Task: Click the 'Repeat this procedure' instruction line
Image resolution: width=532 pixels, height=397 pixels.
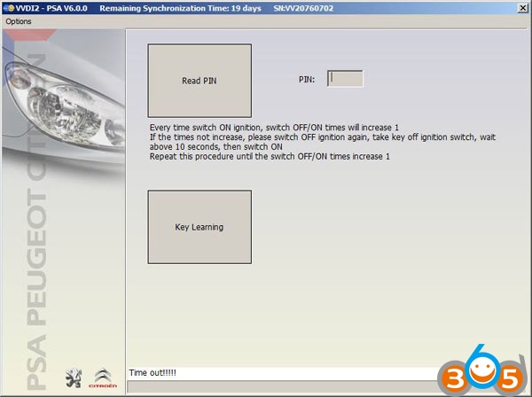Action: [x=270, y=157]
